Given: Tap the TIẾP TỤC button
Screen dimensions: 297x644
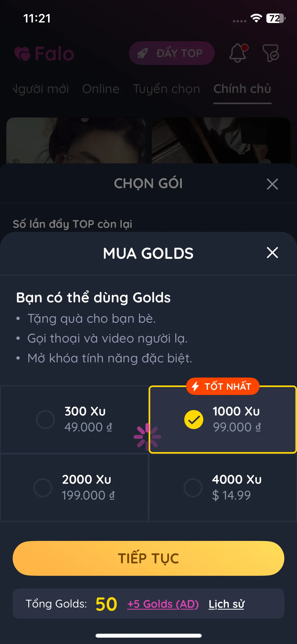Looking at the screenshot, I should 148,558.
